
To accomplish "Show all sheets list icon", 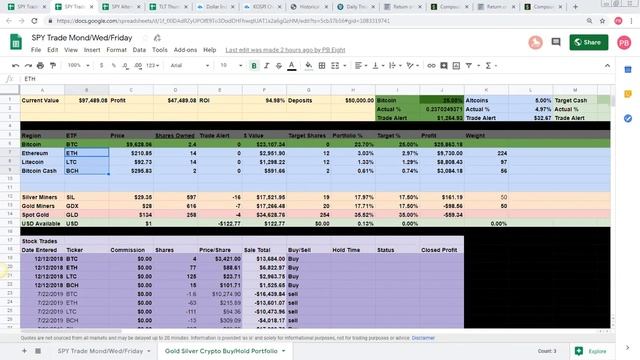I will tap(38, 351).
